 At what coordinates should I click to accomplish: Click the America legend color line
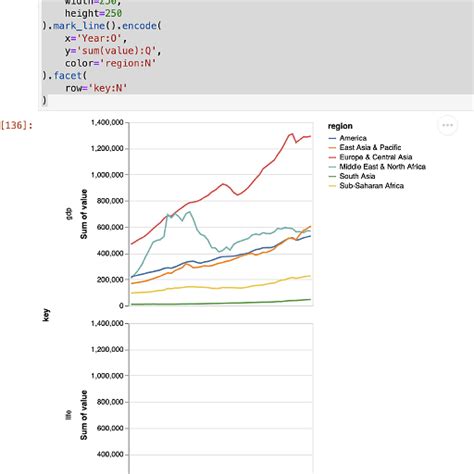pyautogui.click(x=332, y=138)
